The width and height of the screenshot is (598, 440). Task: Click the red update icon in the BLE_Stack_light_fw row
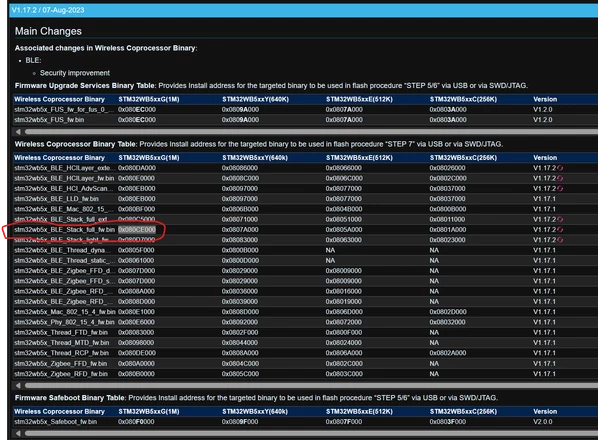coord(560,240)
